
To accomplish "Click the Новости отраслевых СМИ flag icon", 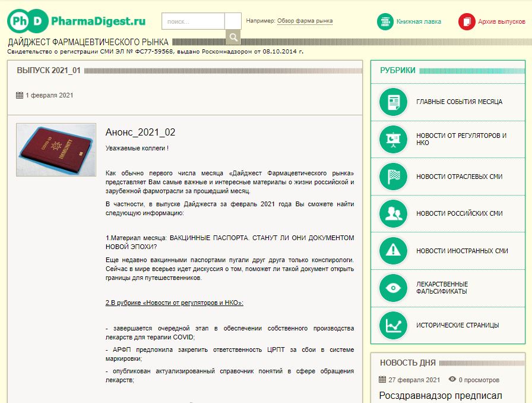I will (393, 177).
